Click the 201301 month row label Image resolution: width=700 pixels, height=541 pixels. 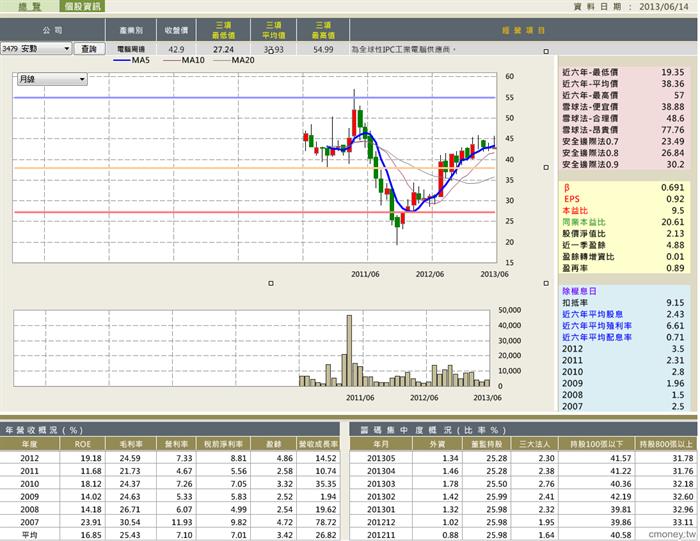381,509
